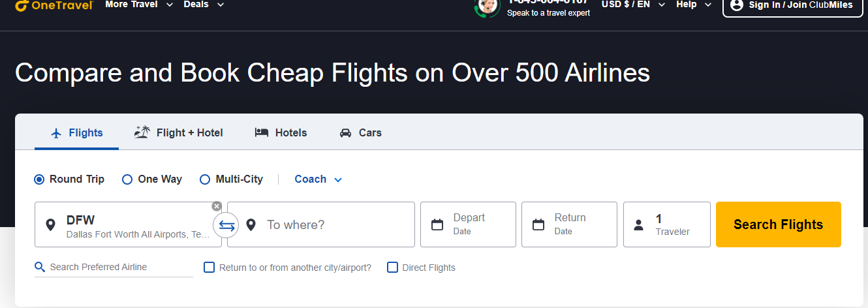The height and width of the screenshot is (308, 868).
Task: Switch to the Cars tab
Action: coord(361,132)
